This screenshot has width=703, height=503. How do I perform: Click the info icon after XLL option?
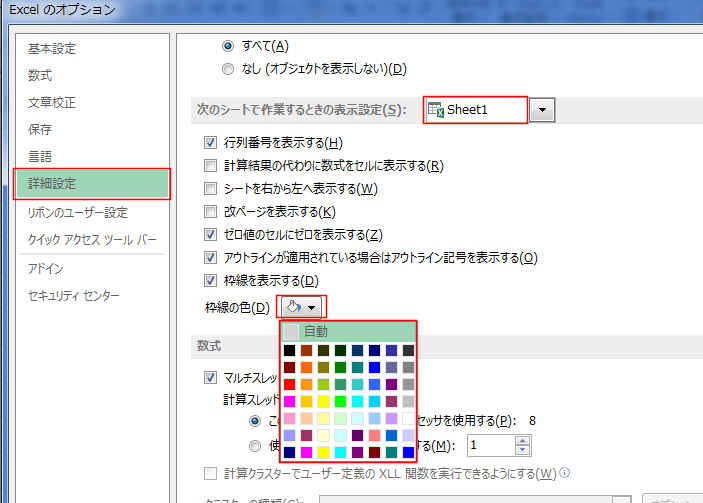point(565,473)
